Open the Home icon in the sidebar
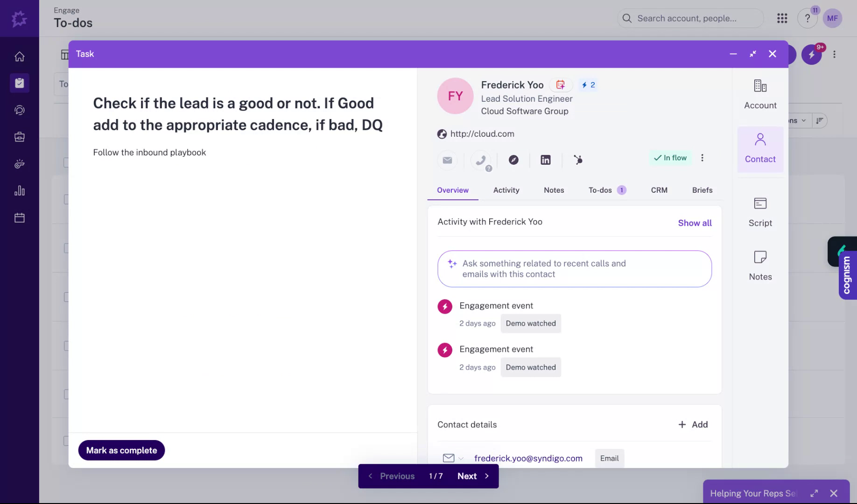 click(x=19, y=56)
